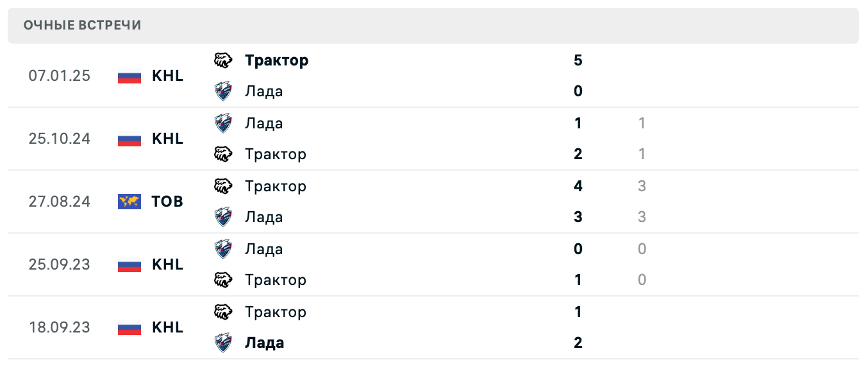Viewport: 868px width, 371px height.
Task: Click the Russian flag beside the 07.01.25 date
Action: click(129, 76)
